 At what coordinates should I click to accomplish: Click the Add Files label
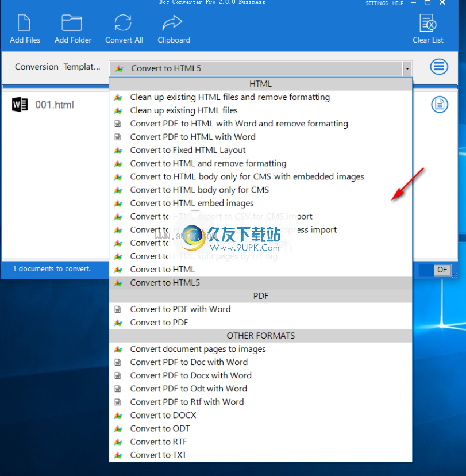(x=25, y=40)
